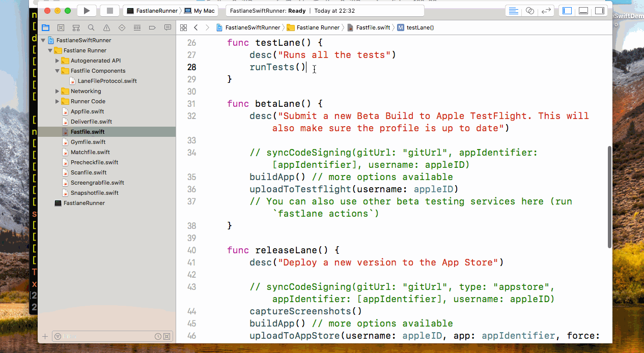644x353 pixels.
Task: Click the editor's vertical scrollbar
Action: click(x=609, y=197)
